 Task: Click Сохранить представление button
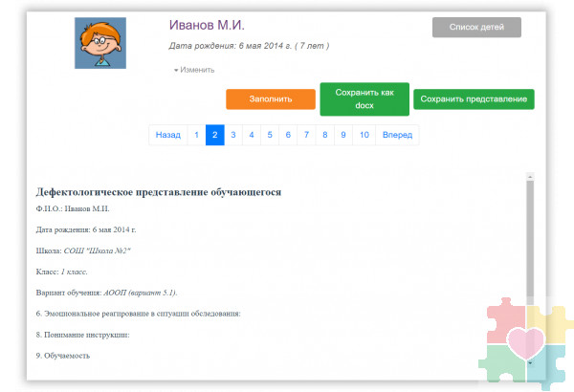[474, 98]
